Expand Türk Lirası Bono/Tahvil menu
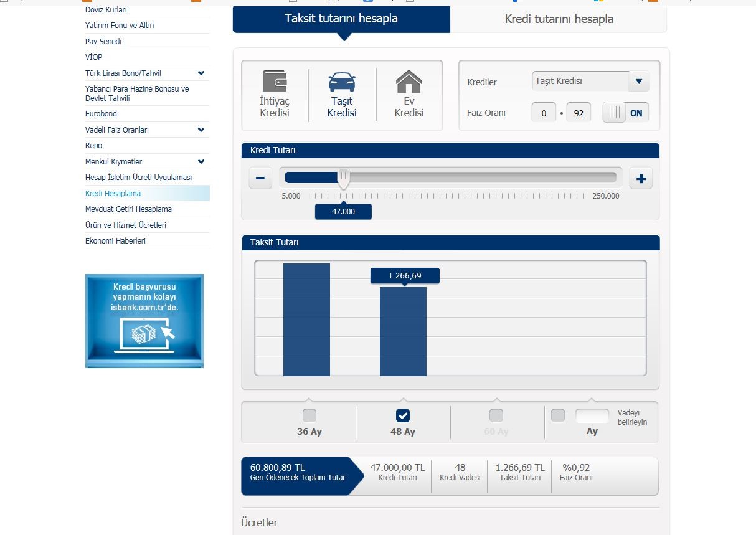Screen dimensions: 756x535 click(201, 73)
